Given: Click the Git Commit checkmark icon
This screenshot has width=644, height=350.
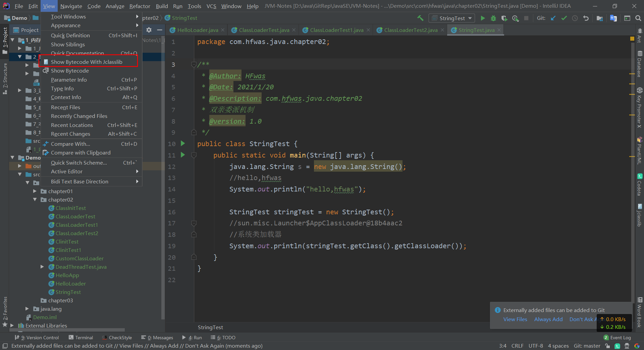Looking at the screenshot, I should [564, 18].
